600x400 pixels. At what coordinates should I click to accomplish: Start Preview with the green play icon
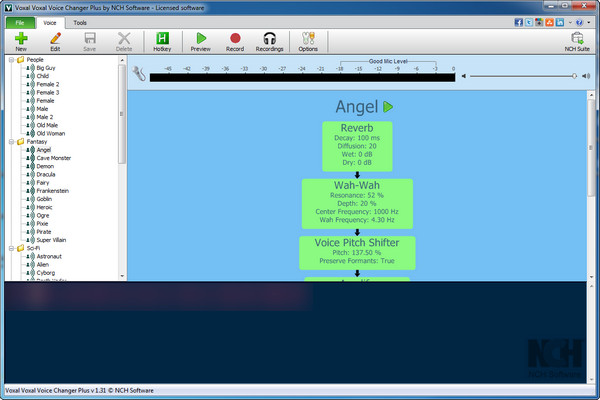point(201,38)
